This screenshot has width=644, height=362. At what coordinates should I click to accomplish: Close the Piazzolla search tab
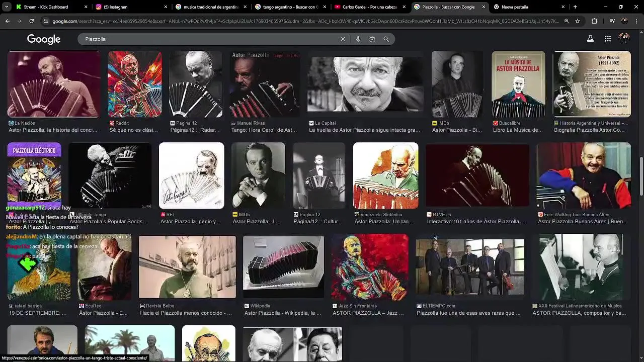coord(484,7)
